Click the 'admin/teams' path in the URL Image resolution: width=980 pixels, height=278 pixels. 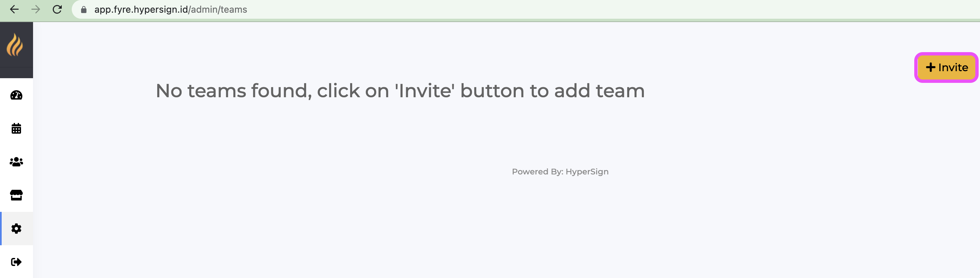(219, 9)
